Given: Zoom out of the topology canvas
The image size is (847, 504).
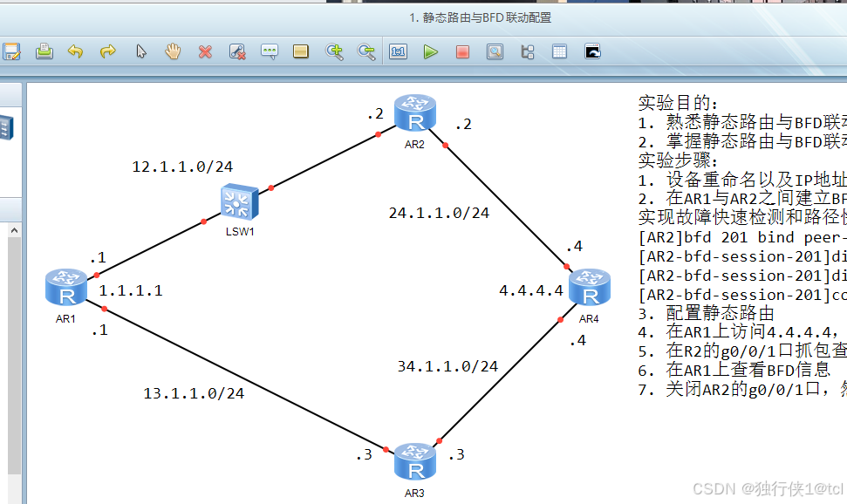Looking at the screenshot, I should (366, 51).
